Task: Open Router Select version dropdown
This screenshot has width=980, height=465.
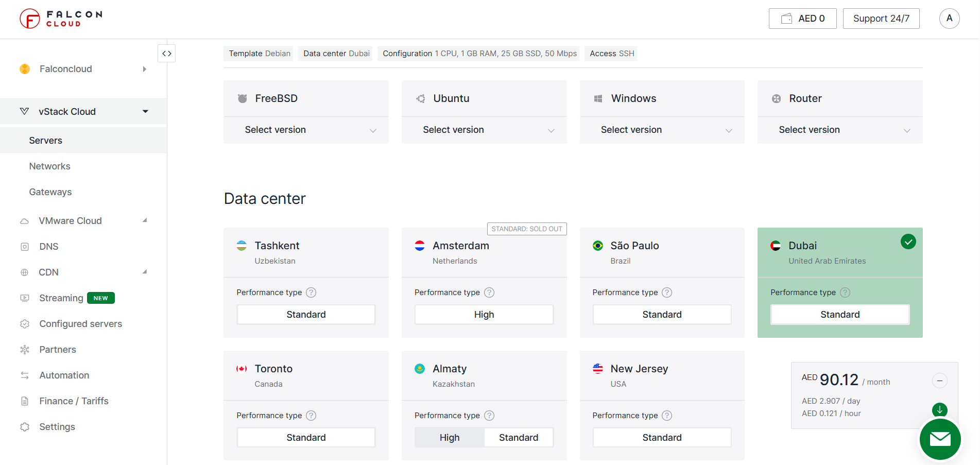Action: coord(840,130)
